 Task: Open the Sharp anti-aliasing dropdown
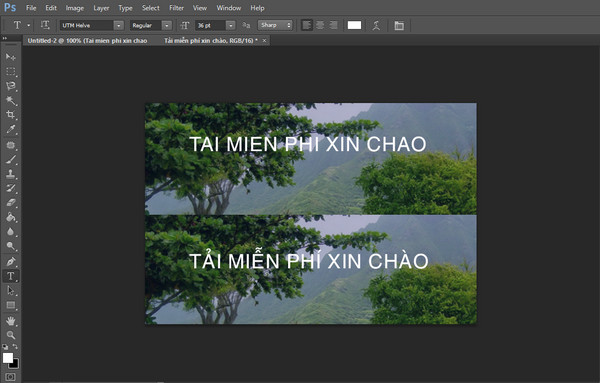click(x=275, y=25)
